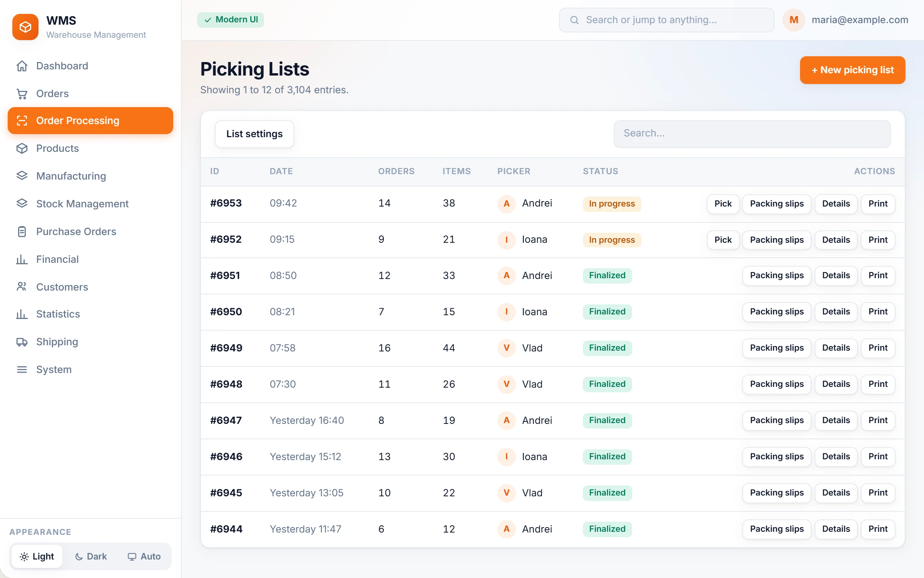Screen dimensions: 924x578
Task: Click the Finalized status of #6949
Action: pos(607,348)
